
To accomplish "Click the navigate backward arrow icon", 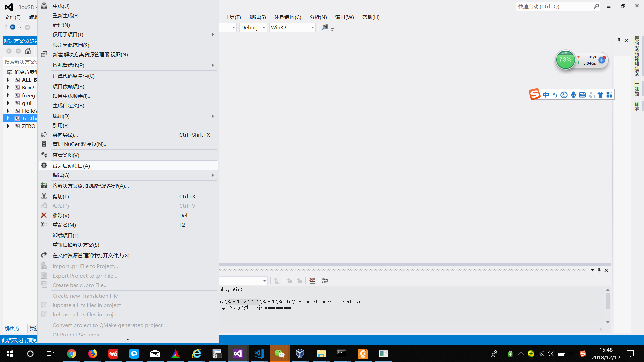I will point(13,27).
